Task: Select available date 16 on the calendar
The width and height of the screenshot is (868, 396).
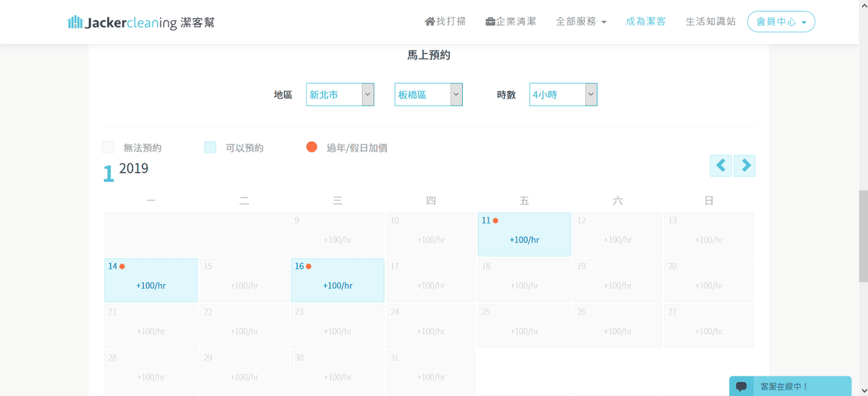Action: pyautogui.click(x=337, y=280)
